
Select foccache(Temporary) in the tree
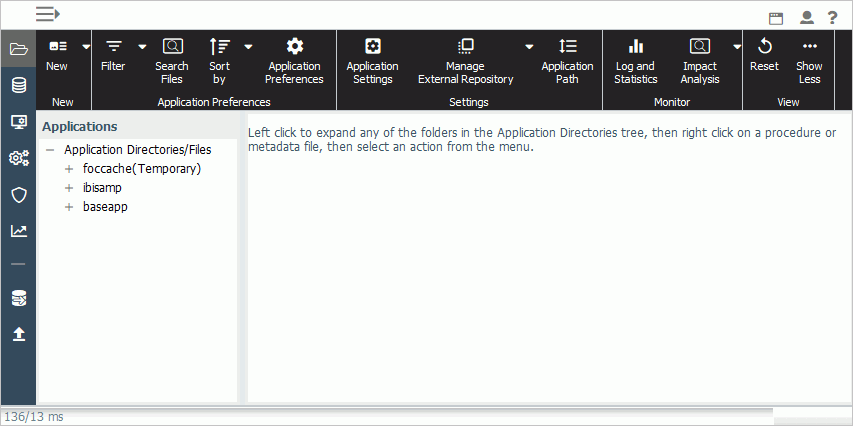click(142, 169)
